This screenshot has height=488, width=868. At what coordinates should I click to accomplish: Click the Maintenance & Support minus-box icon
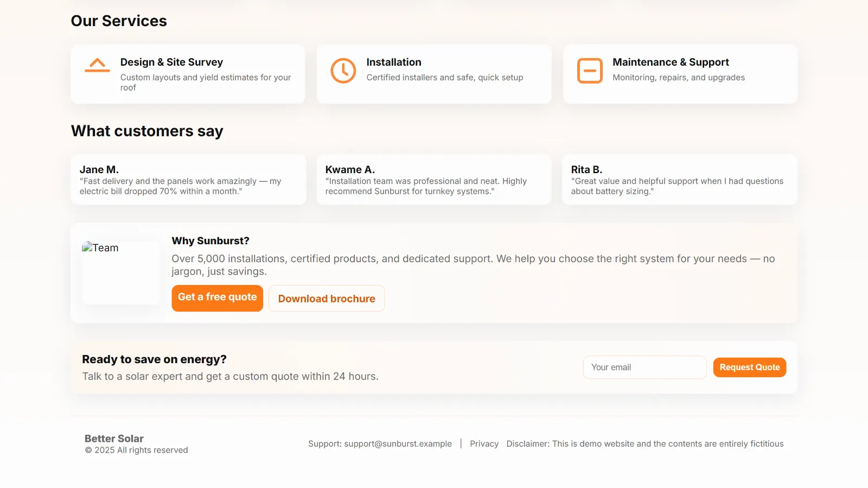pos(590,71)
